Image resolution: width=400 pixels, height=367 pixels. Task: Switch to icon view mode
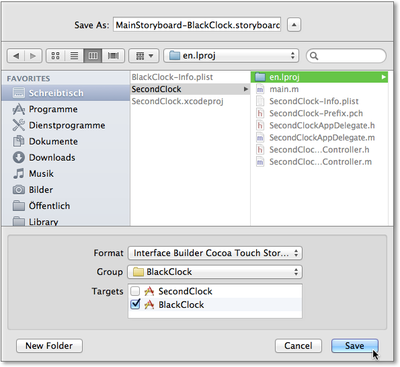55,56
